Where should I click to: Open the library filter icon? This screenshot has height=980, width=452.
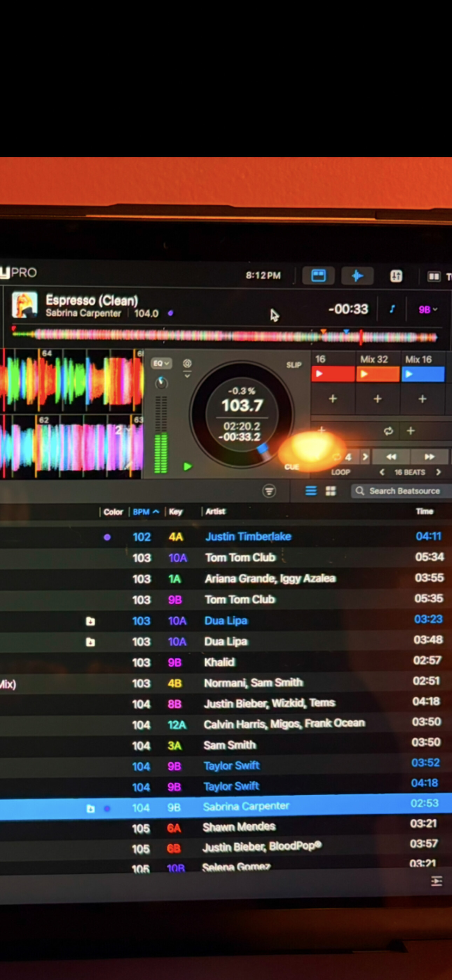269,491
